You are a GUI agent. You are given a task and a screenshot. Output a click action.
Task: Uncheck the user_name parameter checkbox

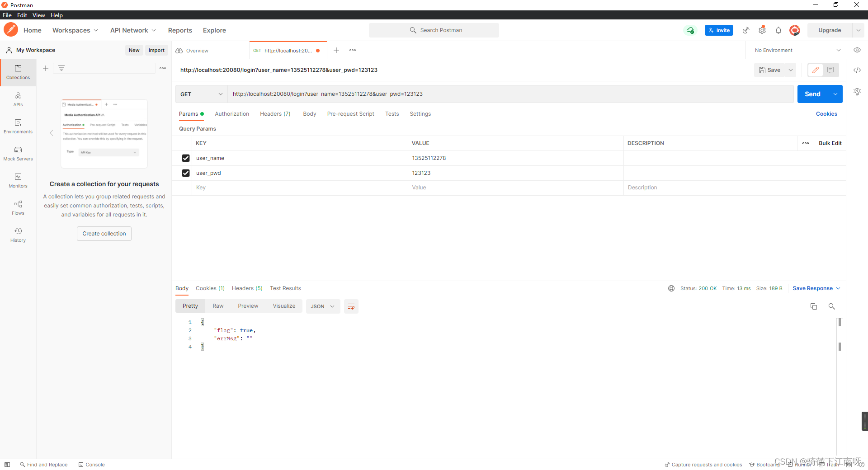[186, 158]
